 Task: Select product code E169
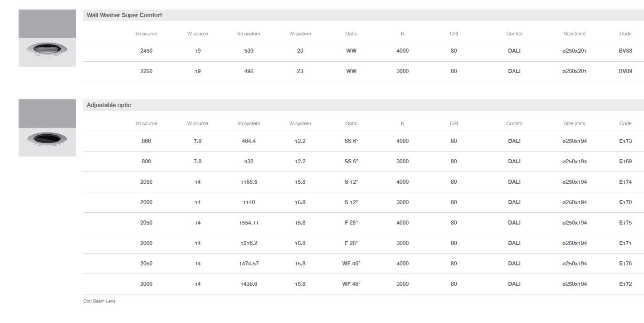625,161
